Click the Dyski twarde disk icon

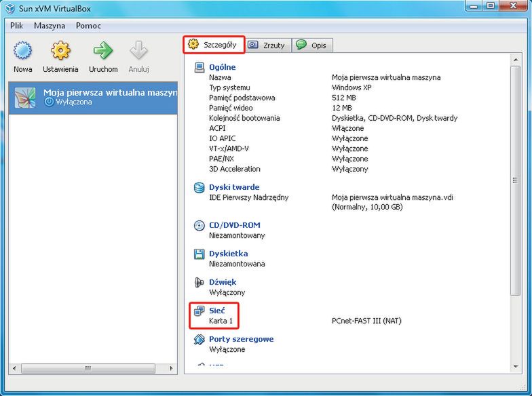(x=199, y=187)
